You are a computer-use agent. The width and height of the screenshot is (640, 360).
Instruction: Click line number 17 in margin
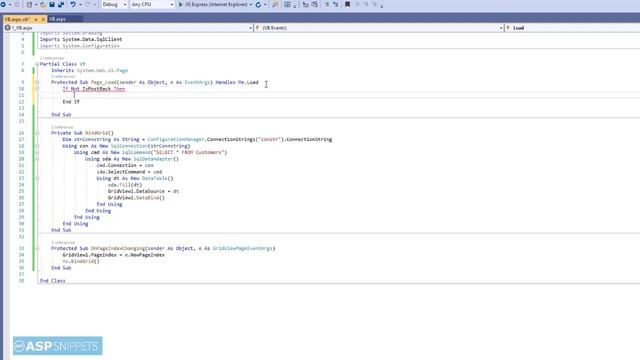click(21, 140)
